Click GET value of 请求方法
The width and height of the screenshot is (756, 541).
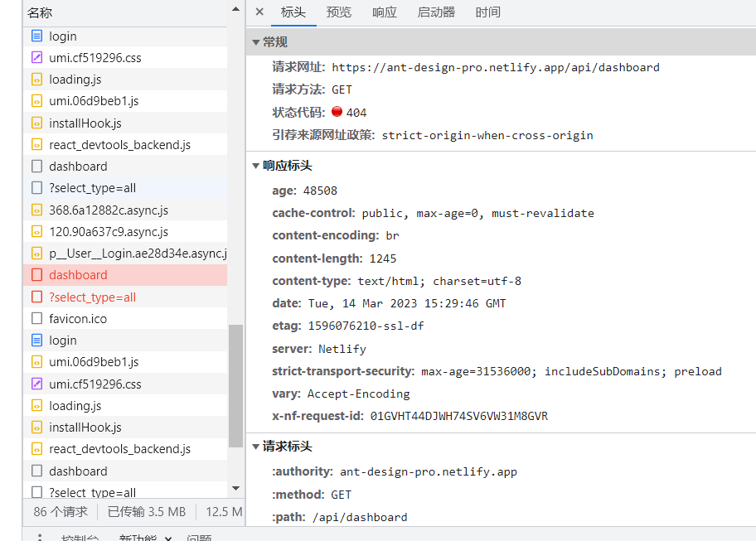point(342,89)
